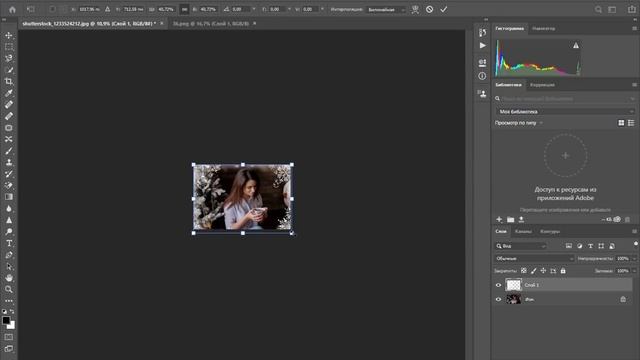Commit the transform with the checkmark

444,9
